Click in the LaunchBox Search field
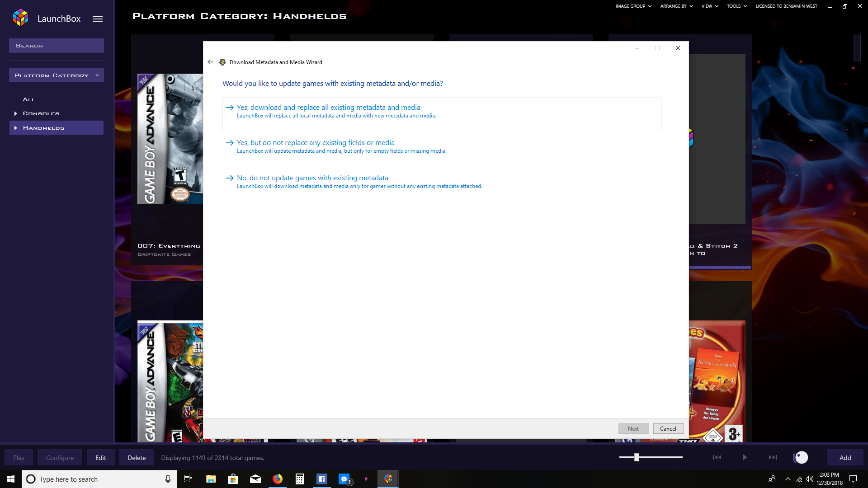The width and height of the screenshot is (868, 488). 57,46
